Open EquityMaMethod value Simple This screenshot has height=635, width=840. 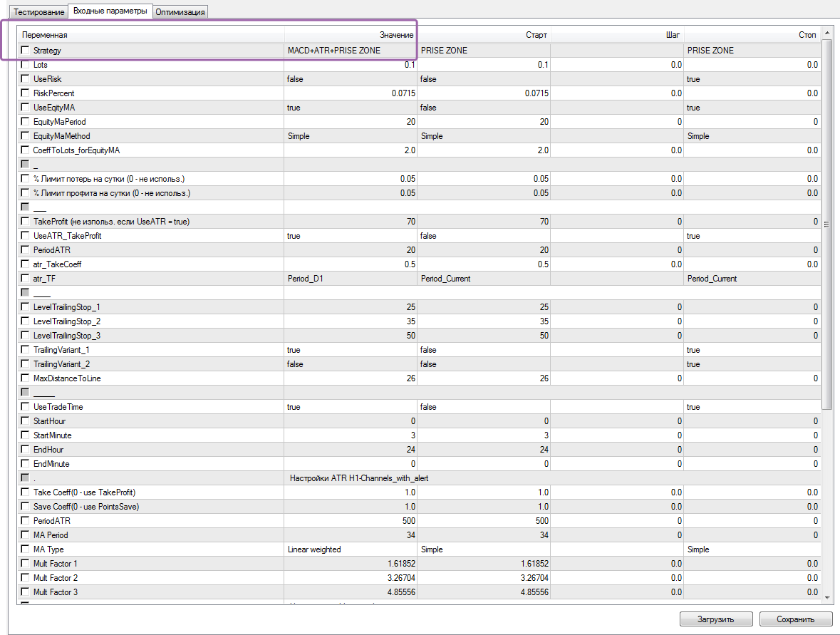tap(351, 136)
